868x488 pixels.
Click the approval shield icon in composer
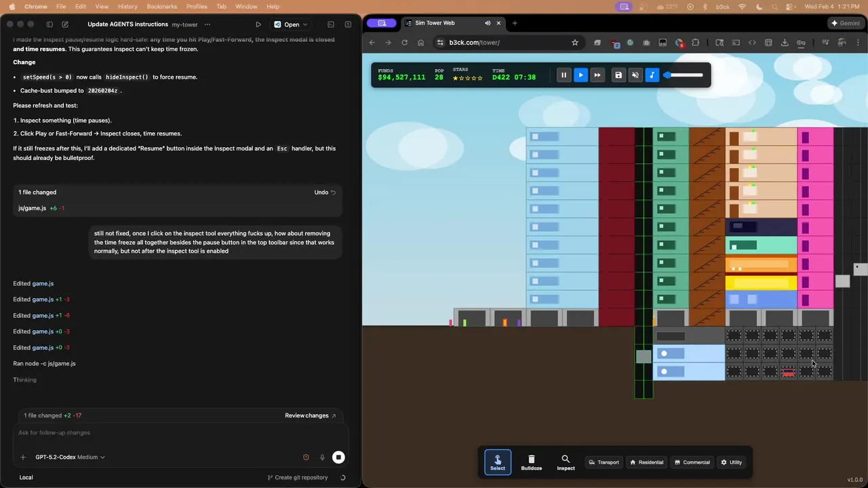coord(306,457)
